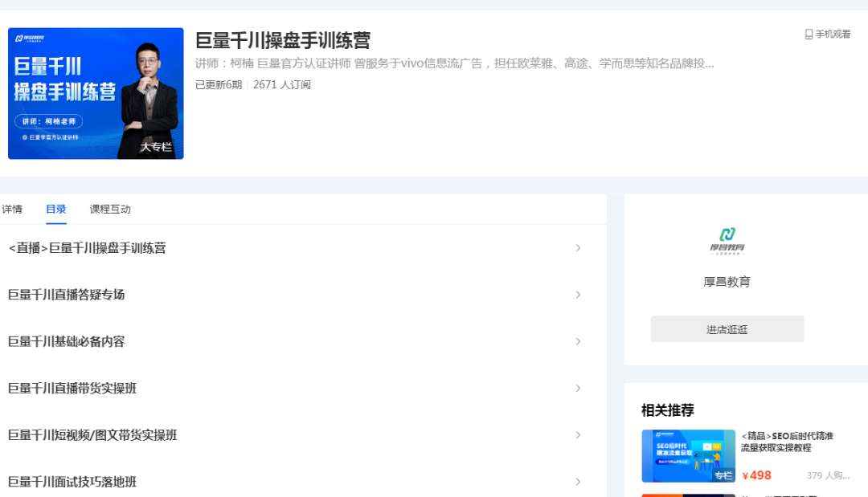Expand the 巨量千川基础必备内容 chevron
Screen dimensions: 868x497
tap(578, 341)
